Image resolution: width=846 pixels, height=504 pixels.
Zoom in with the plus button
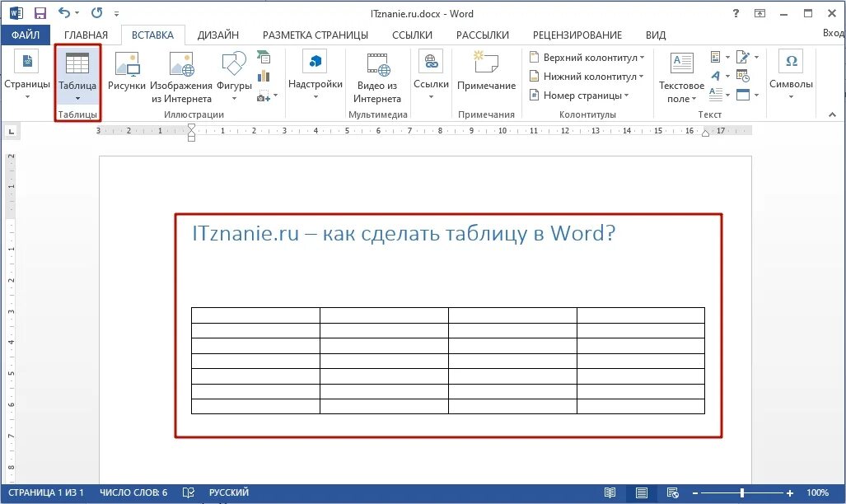pos(790,493)
